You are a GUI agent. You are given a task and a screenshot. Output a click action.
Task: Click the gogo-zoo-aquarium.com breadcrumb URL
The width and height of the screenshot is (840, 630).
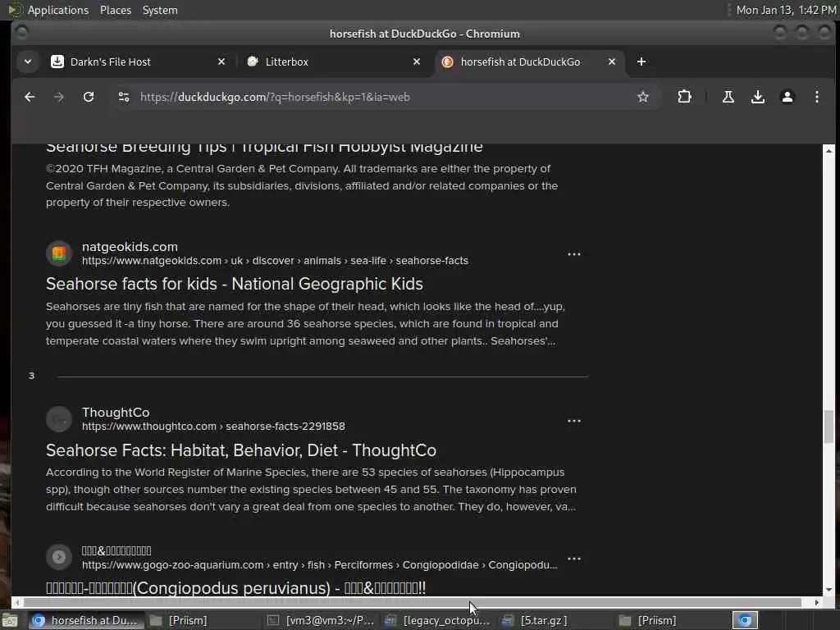point(319,565)
